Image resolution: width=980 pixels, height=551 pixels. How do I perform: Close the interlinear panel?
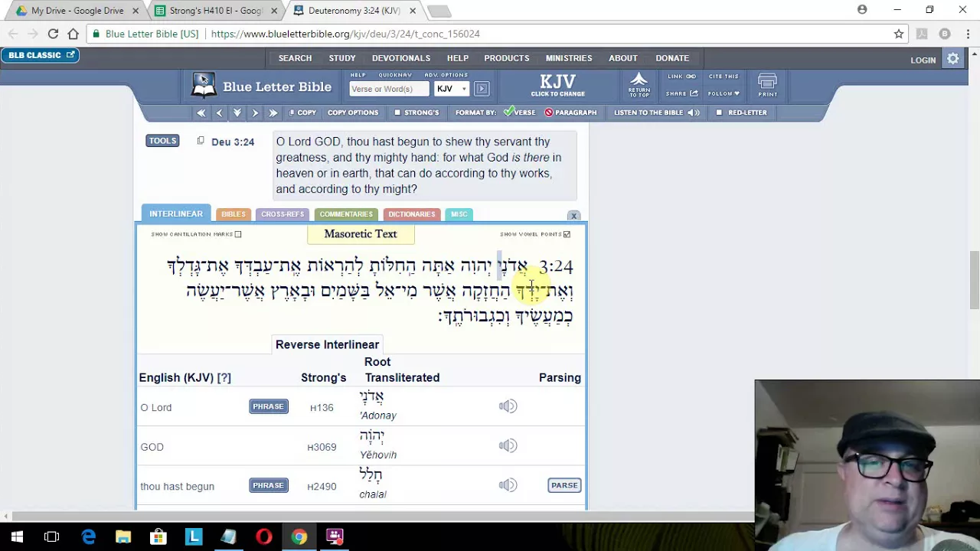point(573,217)
